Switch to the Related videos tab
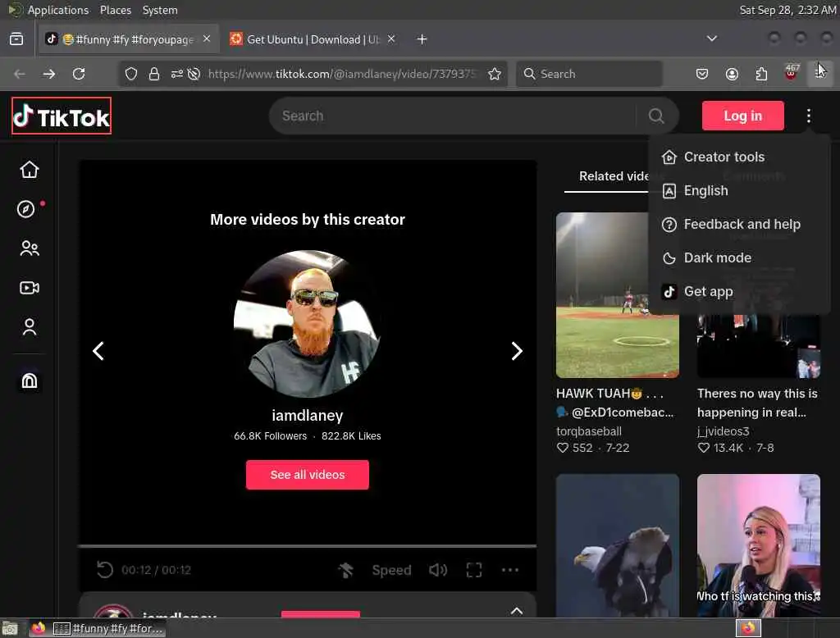The width and height of the screenshot is (840, 638). pos(614,176)
